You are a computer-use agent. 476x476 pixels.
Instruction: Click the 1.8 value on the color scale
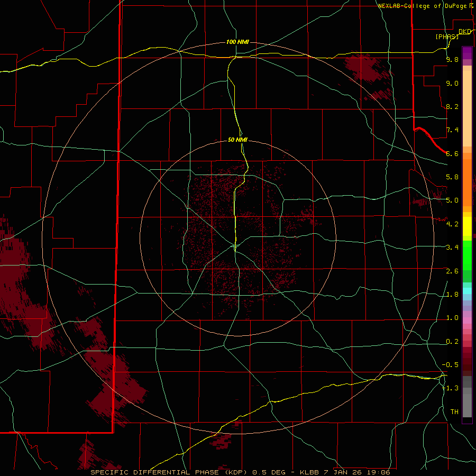point(452,295)
